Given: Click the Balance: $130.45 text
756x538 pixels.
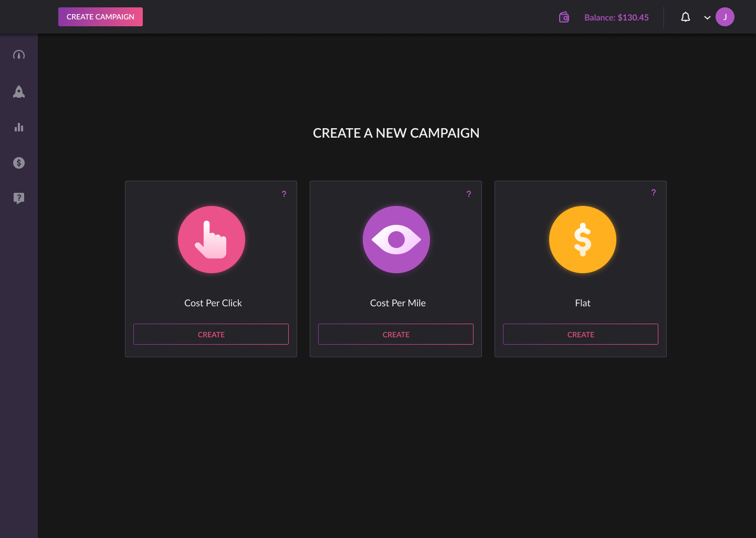Looking at the screenshot, I should (616, 17).
